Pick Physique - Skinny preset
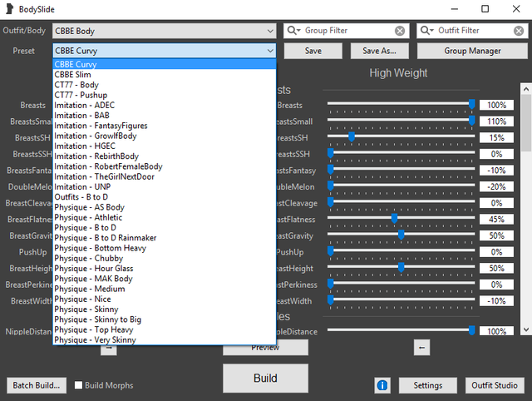 coord(165,309)
